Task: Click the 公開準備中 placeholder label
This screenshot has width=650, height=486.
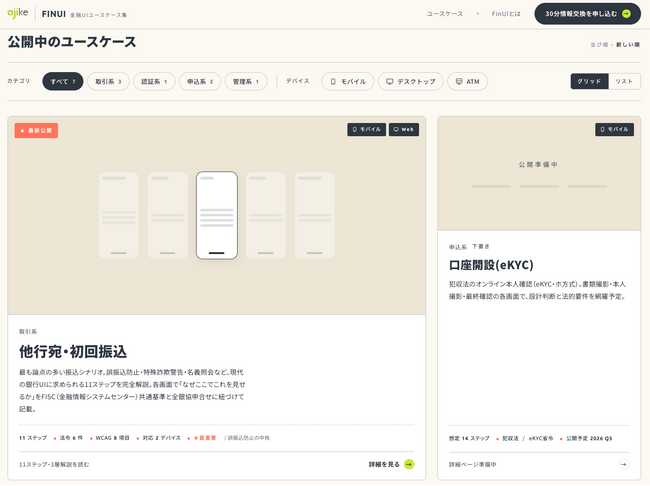Action: click(x=538, y=165)
